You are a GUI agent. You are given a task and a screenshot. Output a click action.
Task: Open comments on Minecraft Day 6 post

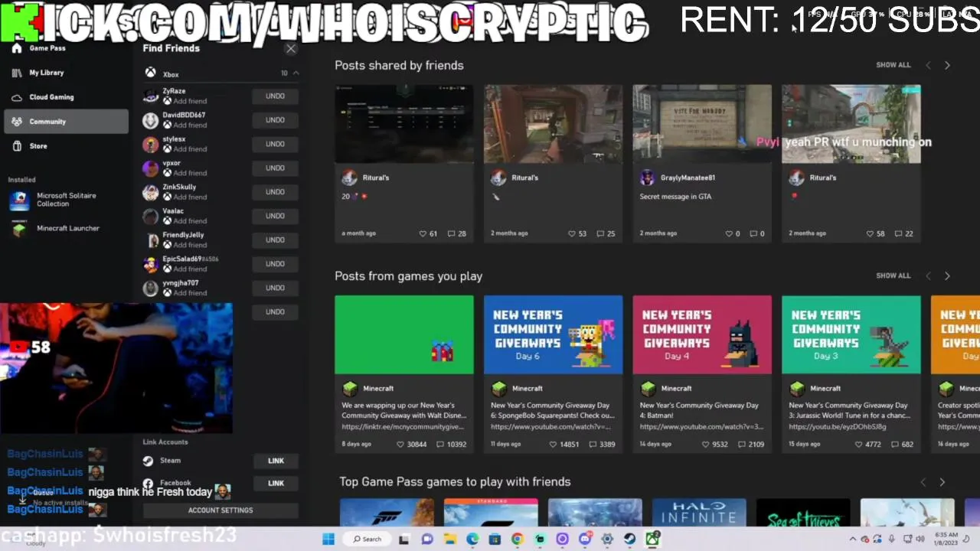(x=602, y=444)
